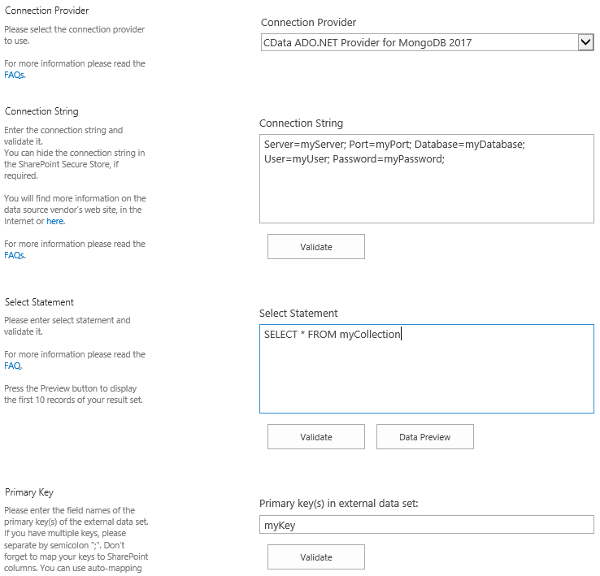Click the Select Statement label above the query box
This screenshot has width=600, height=576.
coord(298,313)
